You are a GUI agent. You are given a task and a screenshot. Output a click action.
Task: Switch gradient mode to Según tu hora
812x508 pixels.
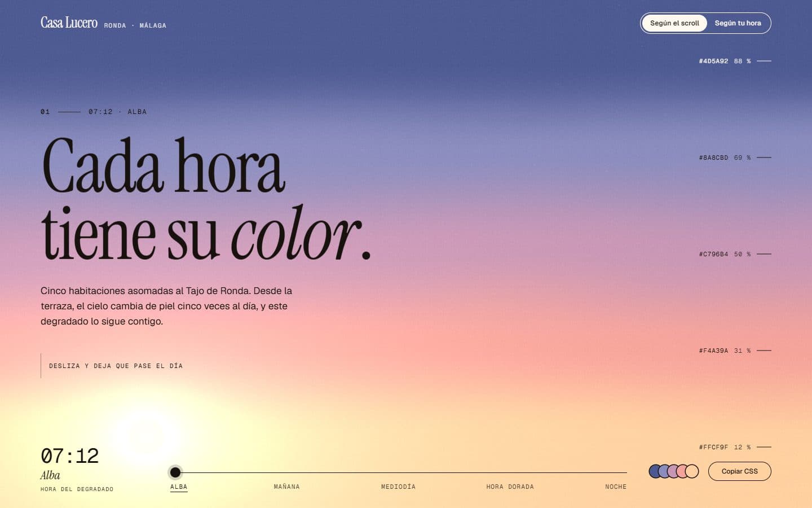pos(738,23)
